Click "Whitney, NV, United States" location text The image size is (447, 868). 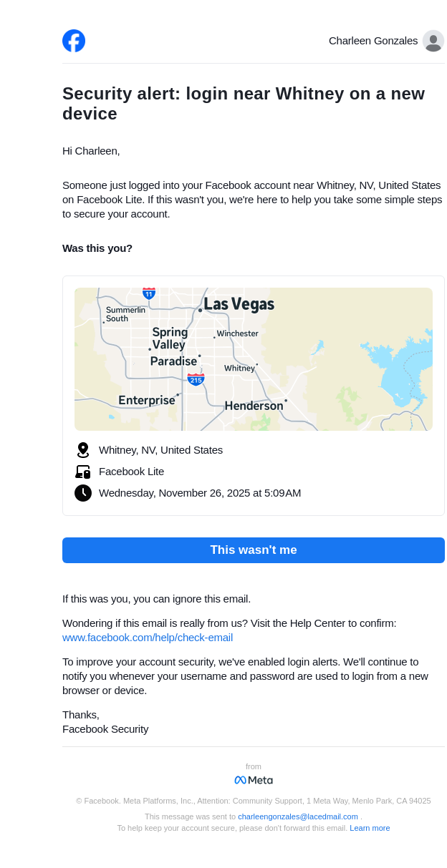160,450
